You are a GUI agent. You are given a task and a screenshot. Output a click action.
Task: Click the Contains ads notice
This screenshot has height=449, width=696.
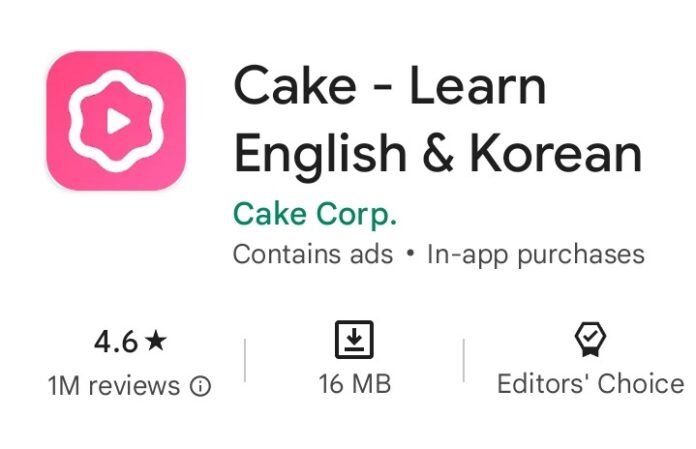coord(313,255)
